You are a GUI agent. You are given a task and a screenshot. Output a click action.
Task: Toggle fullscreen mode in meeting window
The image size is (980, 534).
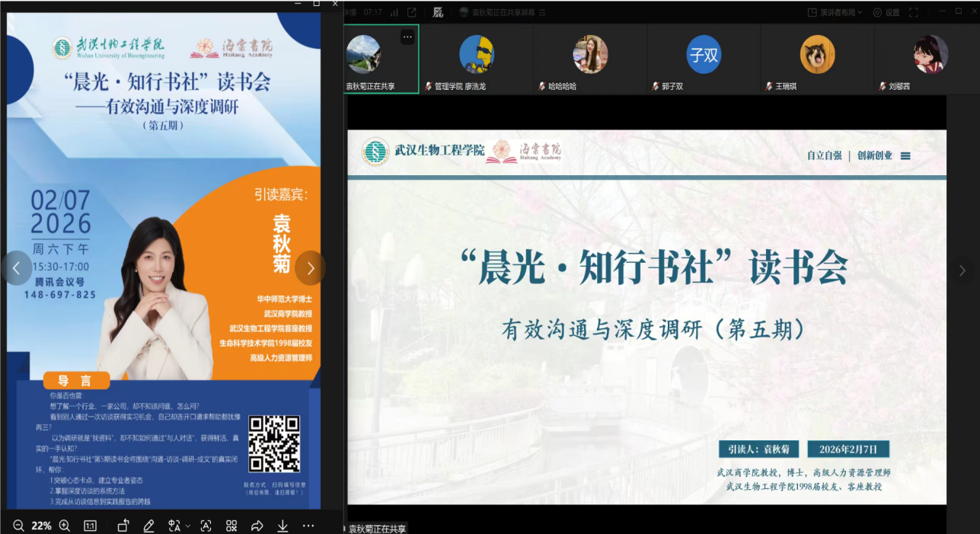point(914,12)
